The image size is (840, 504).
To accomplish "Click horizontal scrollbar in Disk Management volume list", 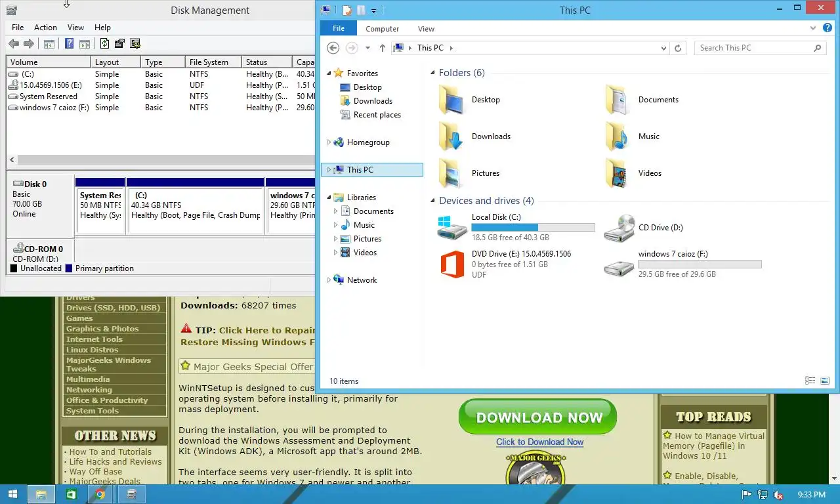I will tap(166, 160).
